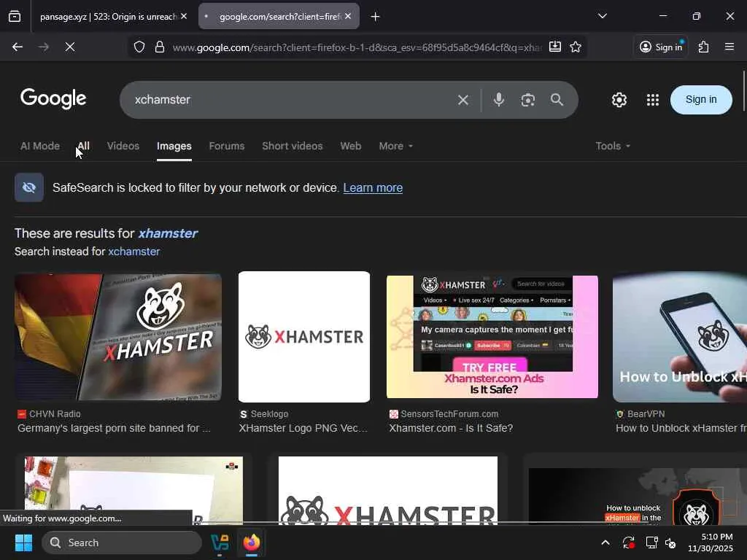Click the sync update tray icon
The width and height of the screenshot is (747, 560).
(x=628, y=542)
